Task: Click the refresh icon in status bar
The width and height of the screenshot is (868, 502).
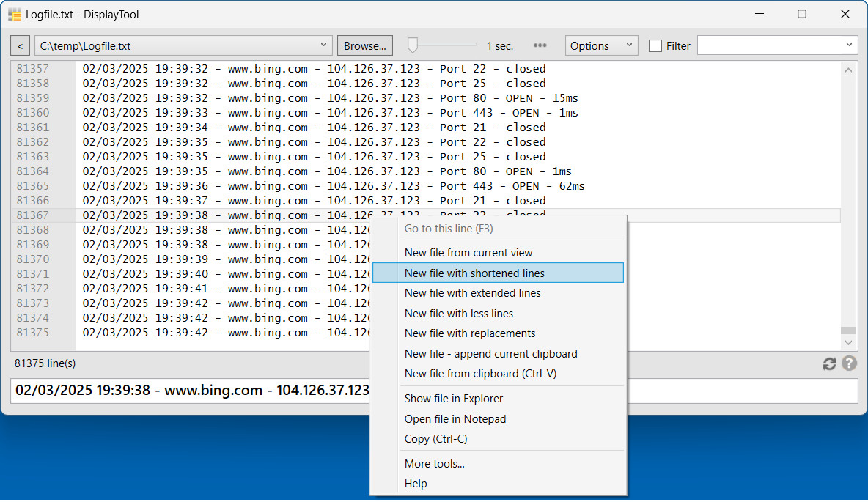Action: click(x=828, y=364)
